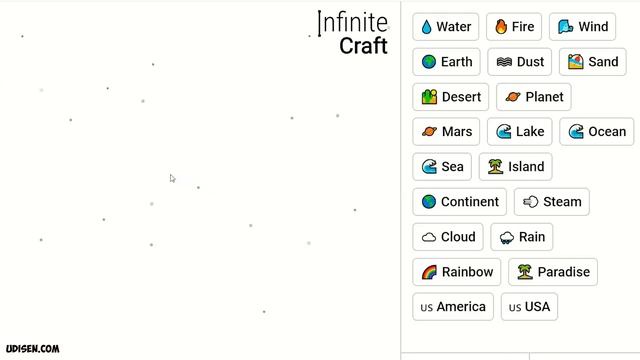Select the Continent element

460,202
